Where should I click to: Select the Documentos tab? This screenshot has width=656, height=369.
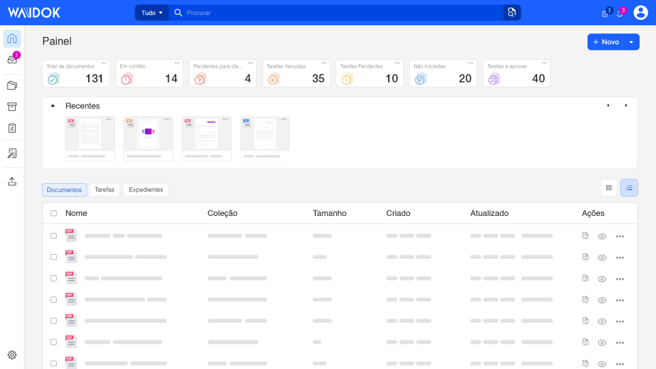[x=64, y=190]
